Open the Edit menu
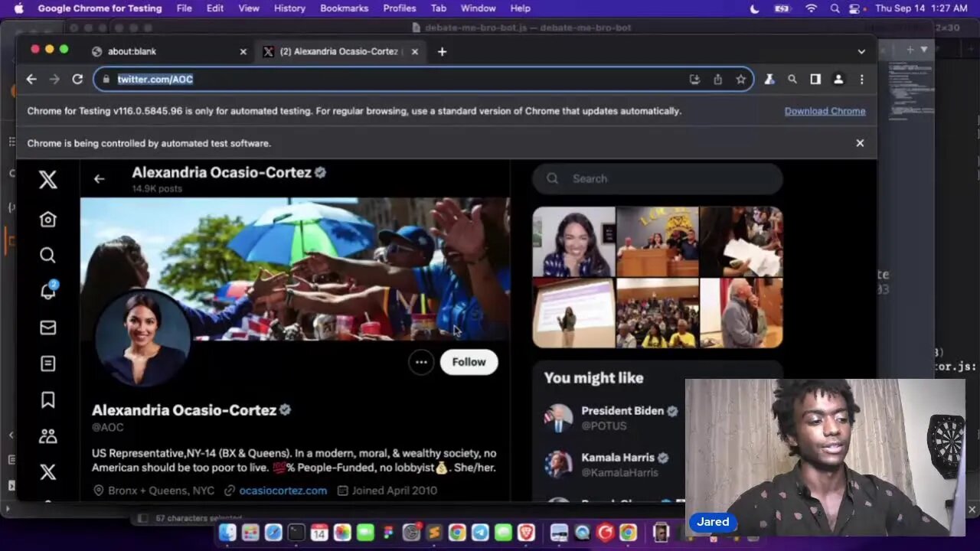The height and width of the screenshot is (551, 980). click(x=215, y=8)
